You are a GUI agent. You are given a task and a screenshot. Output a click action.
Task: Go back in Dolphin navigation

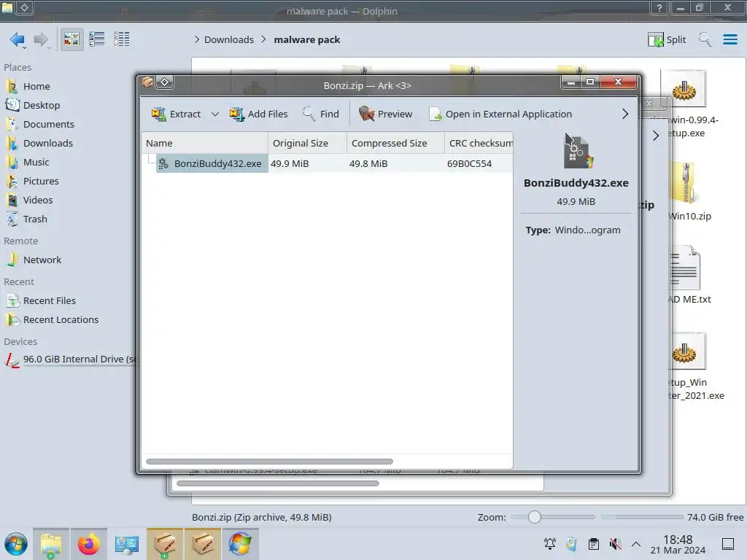click(18, 39)
